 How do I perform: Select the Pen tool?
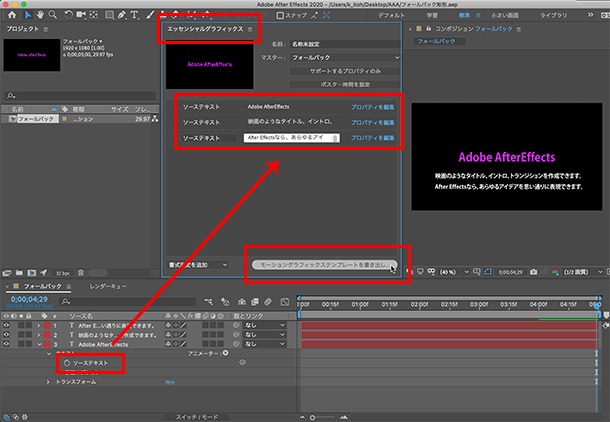(x=122, y=15)
